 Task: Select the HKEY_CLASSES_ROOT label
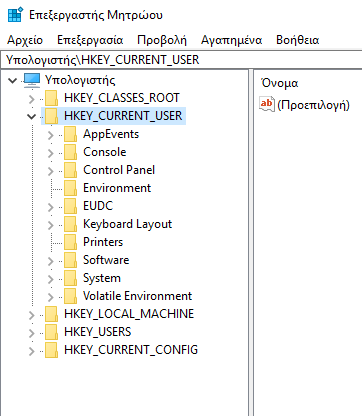(x=122, y=98)
